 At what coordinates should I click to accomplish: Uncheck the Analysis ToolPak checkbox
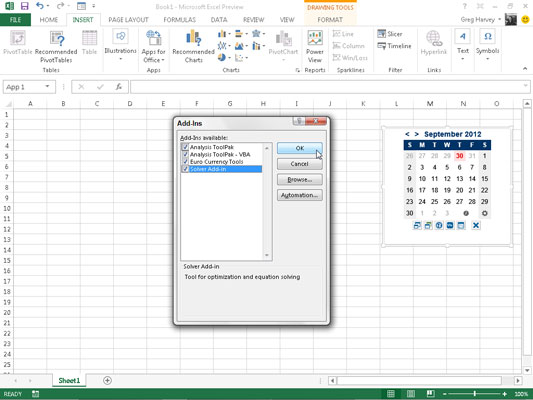[x=185, y=147]
